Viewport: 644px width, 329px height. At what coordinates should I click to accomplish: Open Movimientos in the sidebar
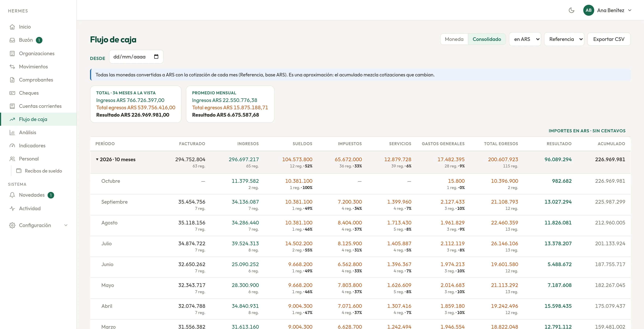[x=38, y=67]
